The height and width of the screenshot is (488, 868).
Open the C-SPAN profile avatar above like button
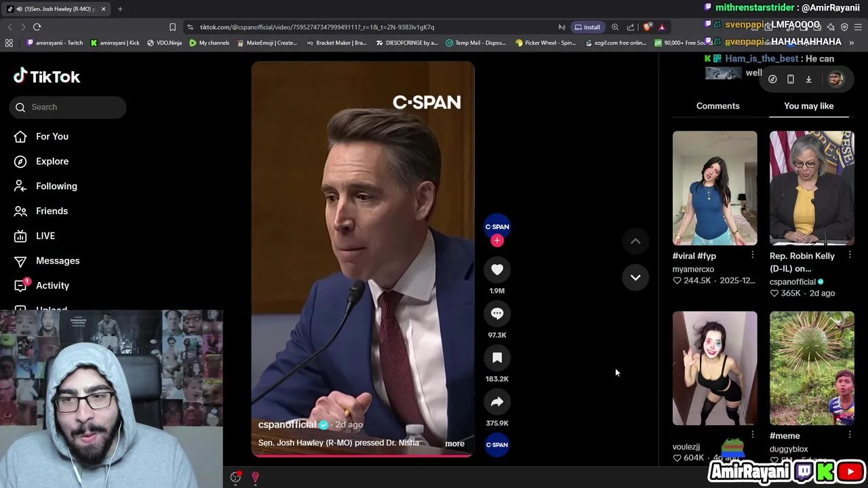[497, 226]
